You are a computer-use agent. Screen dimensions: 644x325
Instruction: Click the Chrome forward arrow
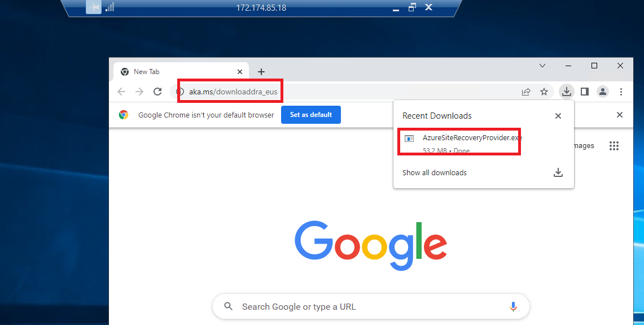139,92
